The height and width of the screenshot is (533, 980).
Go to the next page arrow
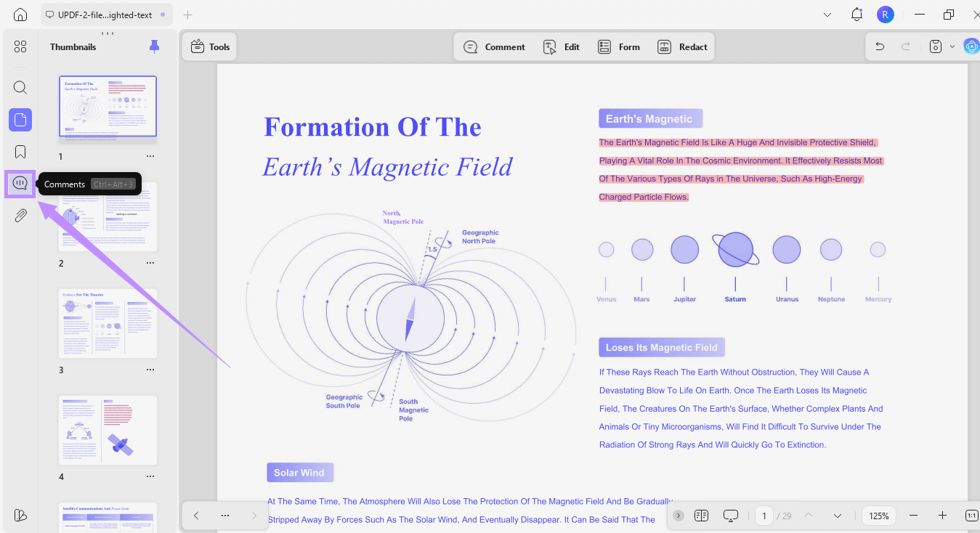click(838, 516)
